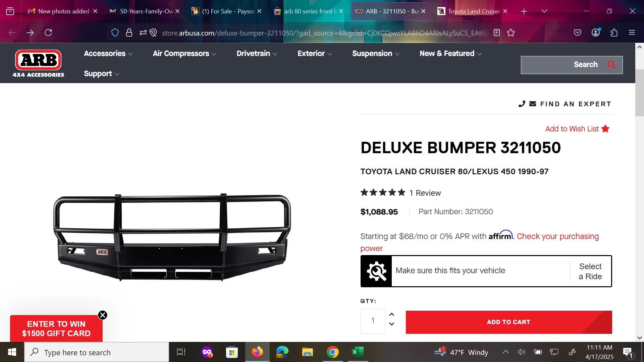Click the ARB 4x4 Accessories logo
644x362 pixels.
click(x=38, y=64)
